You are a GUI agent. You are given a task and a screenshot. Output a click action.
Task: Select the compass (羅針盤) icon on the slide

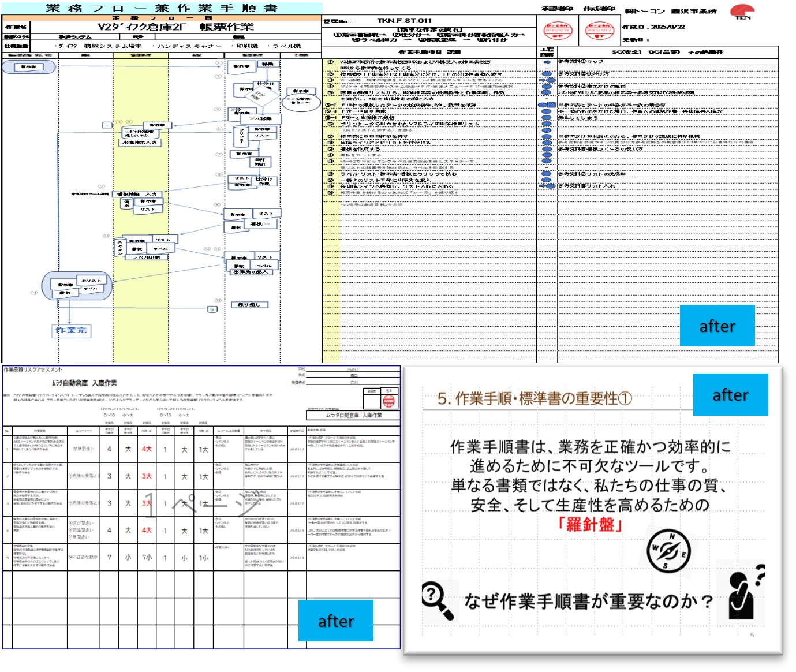[x=670, y=551]
